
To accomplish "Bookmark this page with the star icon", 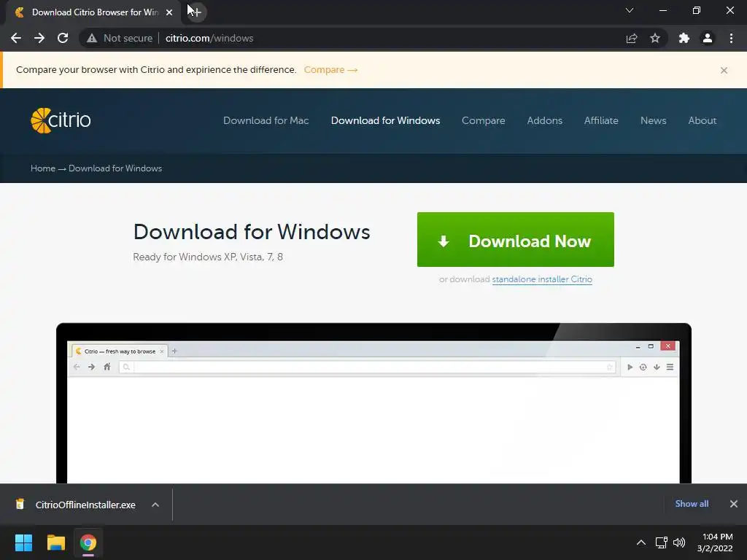I will [x=655, y=38].
